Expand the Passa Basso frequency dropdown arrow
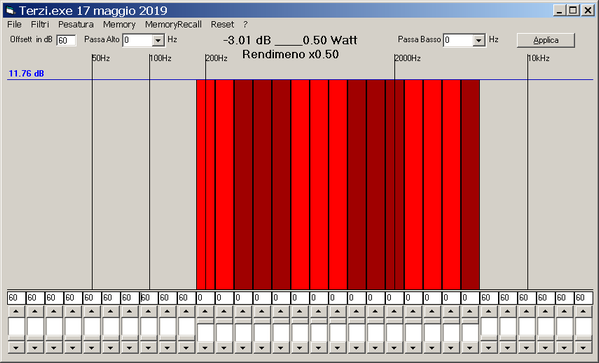The image size is (599, 363). (478, 41)
